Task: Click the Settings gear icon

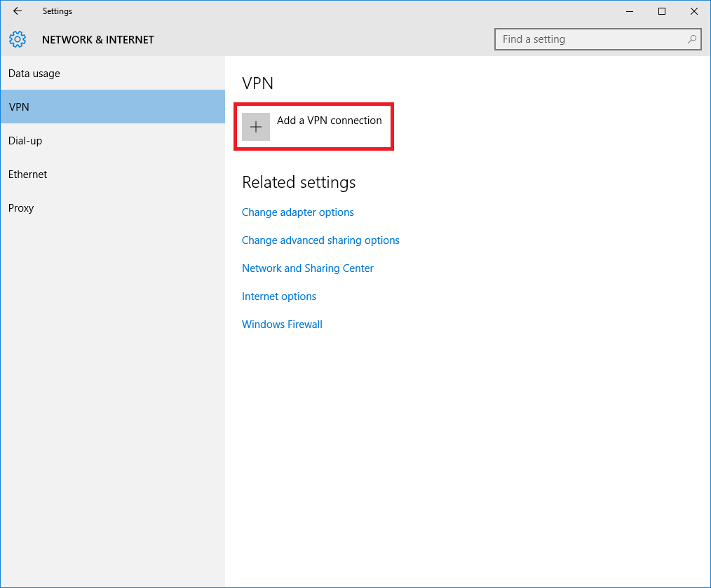Action: [x=18, y=39]
